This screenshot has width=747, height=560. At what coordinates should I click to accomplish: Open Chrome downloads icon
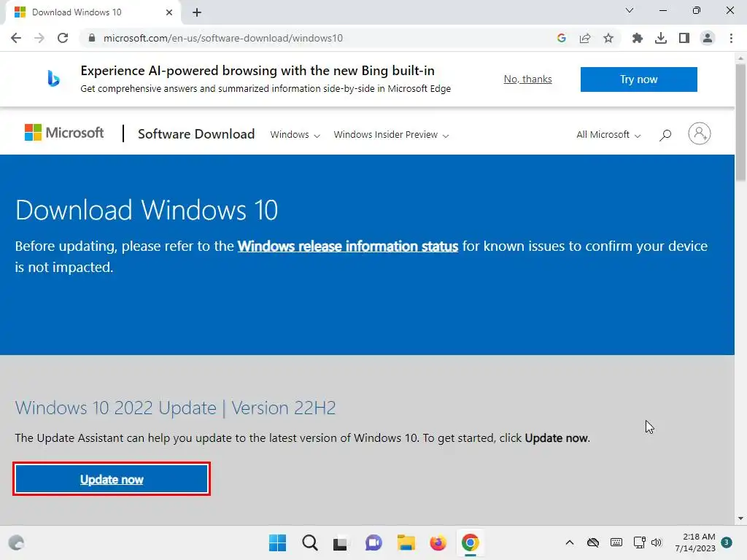(660, 38)
